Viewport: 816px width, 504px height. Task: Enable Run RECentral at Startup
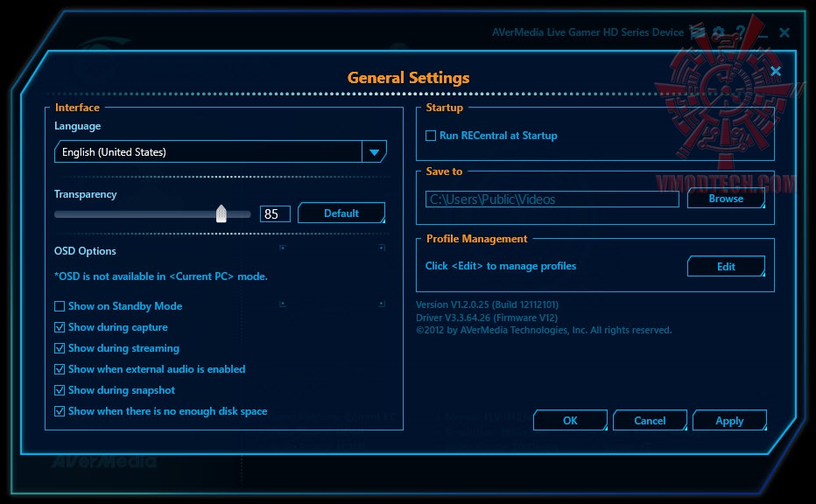point(431,136)
